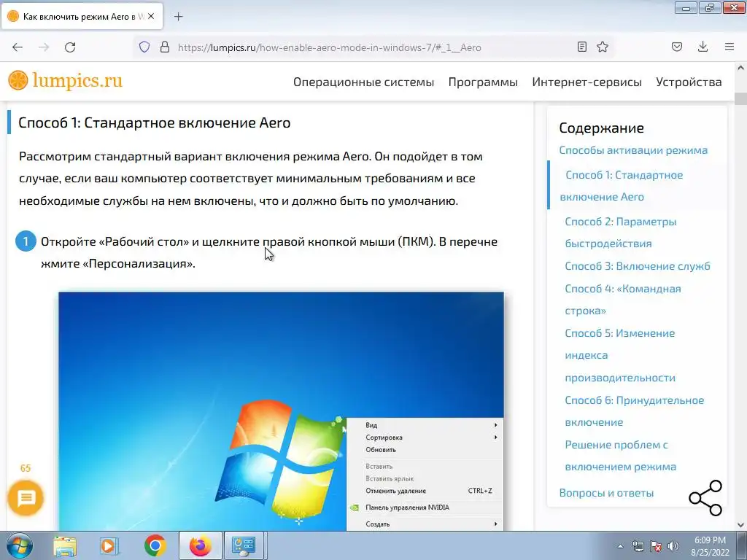
Task: Jump to Способ 3: Включение служб
Action: click(x=638, y=265)
